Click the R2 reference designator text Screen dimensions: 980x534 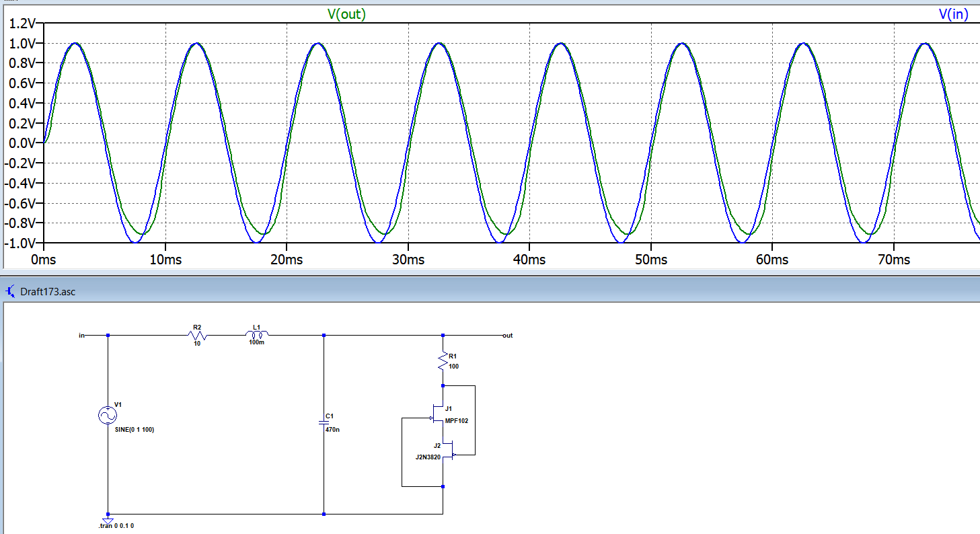point(197,328)
